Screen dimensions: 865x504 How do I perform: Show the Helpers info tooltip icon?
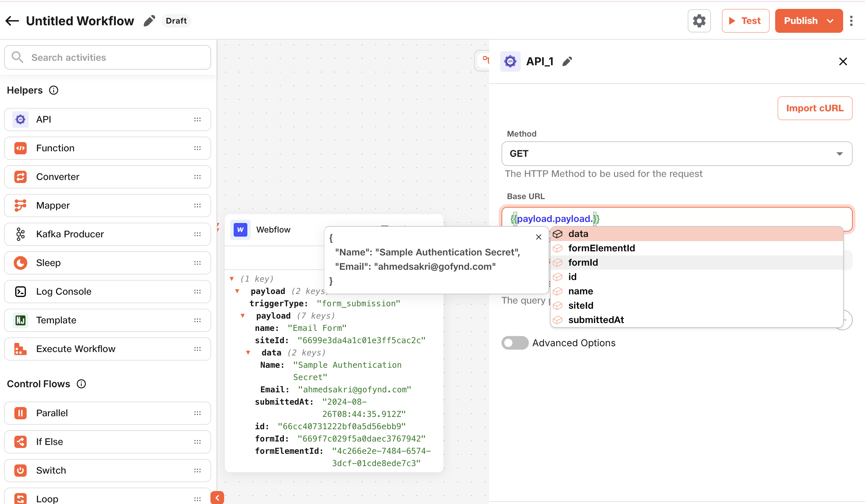point(54,90)
